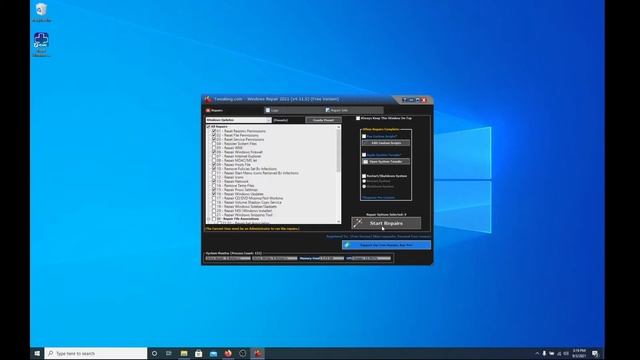Image resolution: width=640 pixels, height=360 pixels.
Task: Toggle the Run Custom Scripts checkbox
Action: tap(364, 136)
